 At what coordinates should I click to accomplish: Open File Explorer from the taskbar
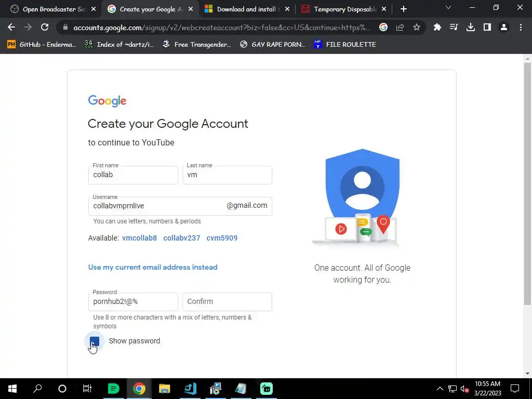click(x=165, y=389)
